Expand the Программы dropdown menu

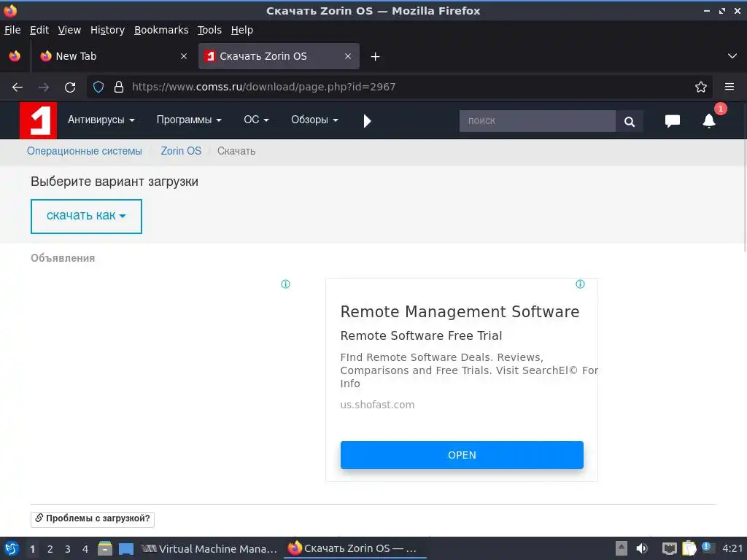tap(189, 120)
